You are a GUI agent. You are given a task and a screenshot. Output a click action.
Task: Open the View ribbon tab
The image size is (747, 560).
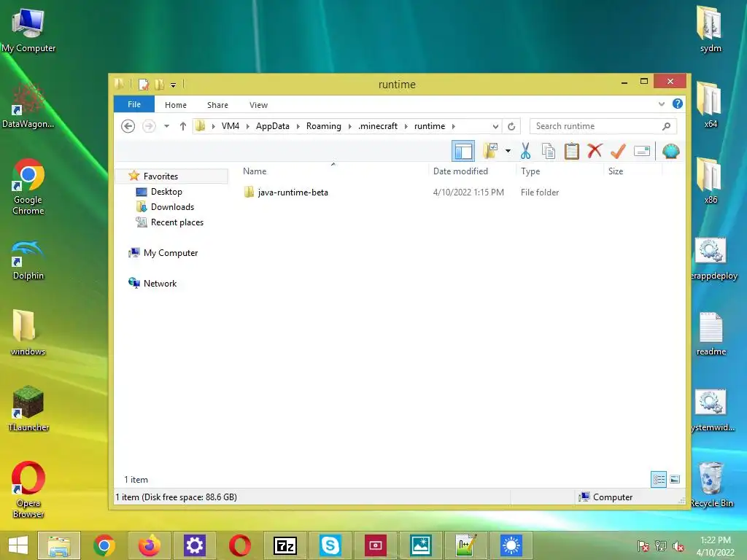259,105
